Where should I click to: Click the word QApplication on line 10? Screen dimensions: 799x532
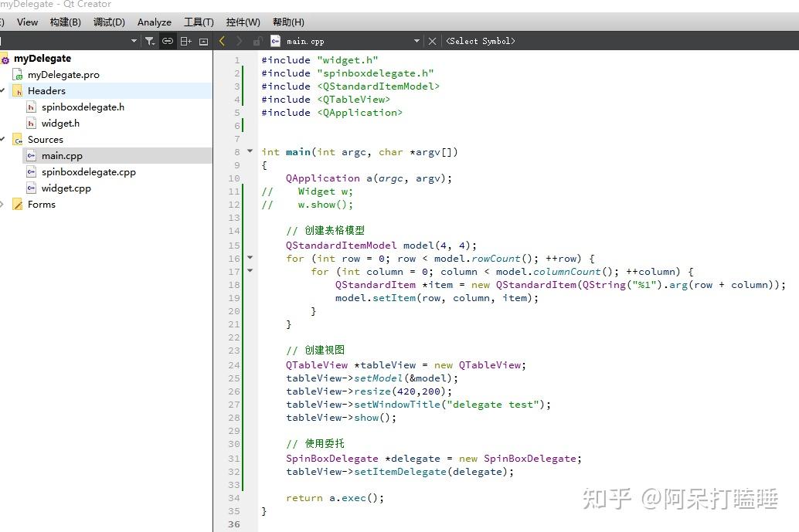[x=322, y=178]
